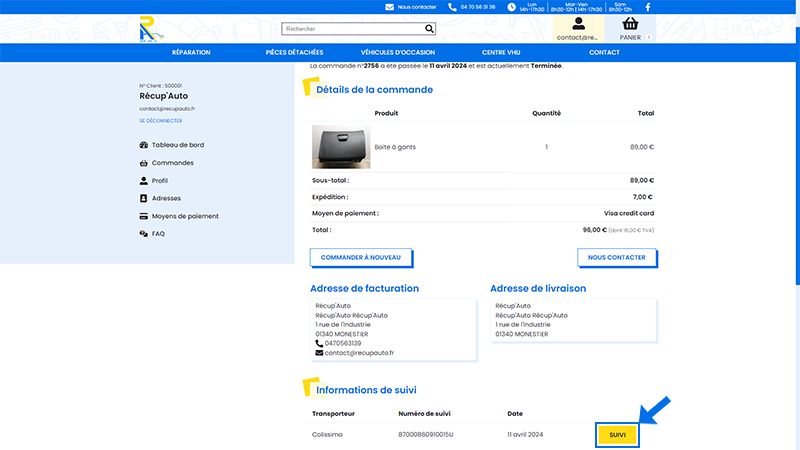Click the N° Client : 500001 text
Image resolution: width=800 pixels, height=450 pixels.
coord(160,86)
